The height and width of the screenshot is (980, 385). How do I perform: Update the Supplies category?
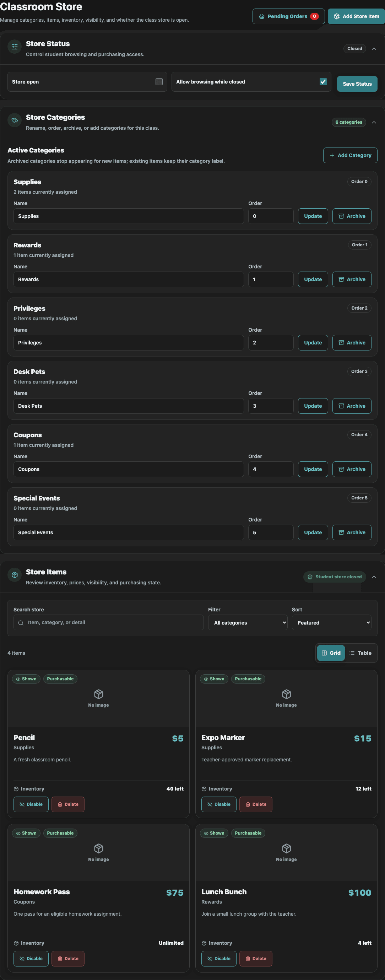click(x=313, y=216)
